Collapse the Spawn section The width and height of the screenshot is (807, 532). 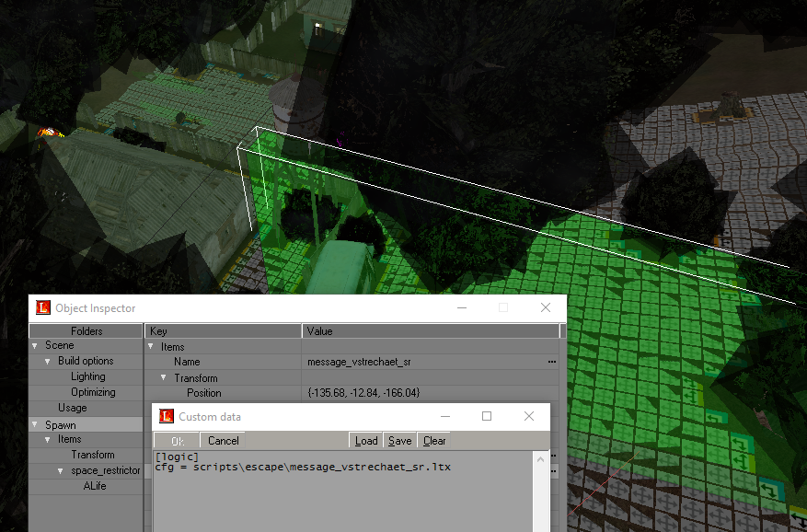pos(34,424)
